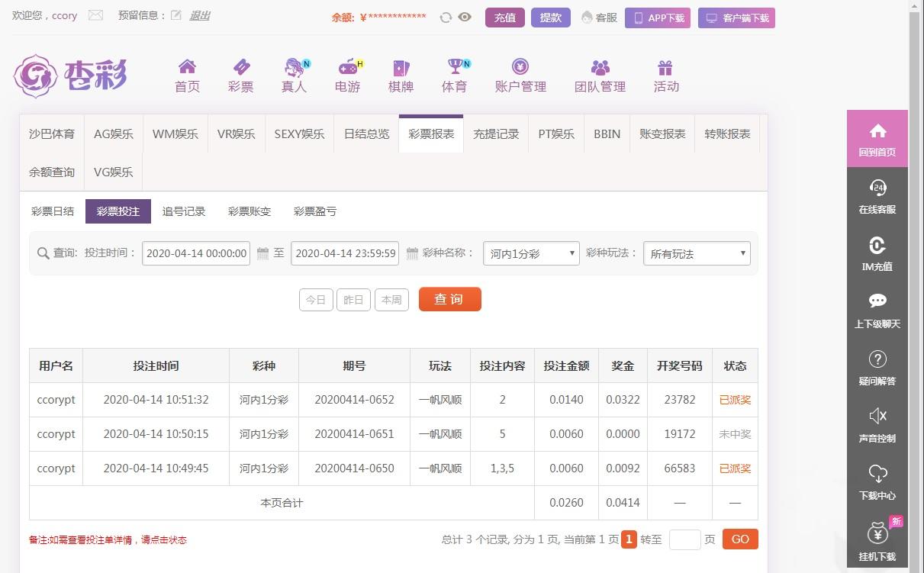The height and width of the screenshot is (573, 924).
Task: Open the 电游 gamepad icon
Action: click(347, 67)
